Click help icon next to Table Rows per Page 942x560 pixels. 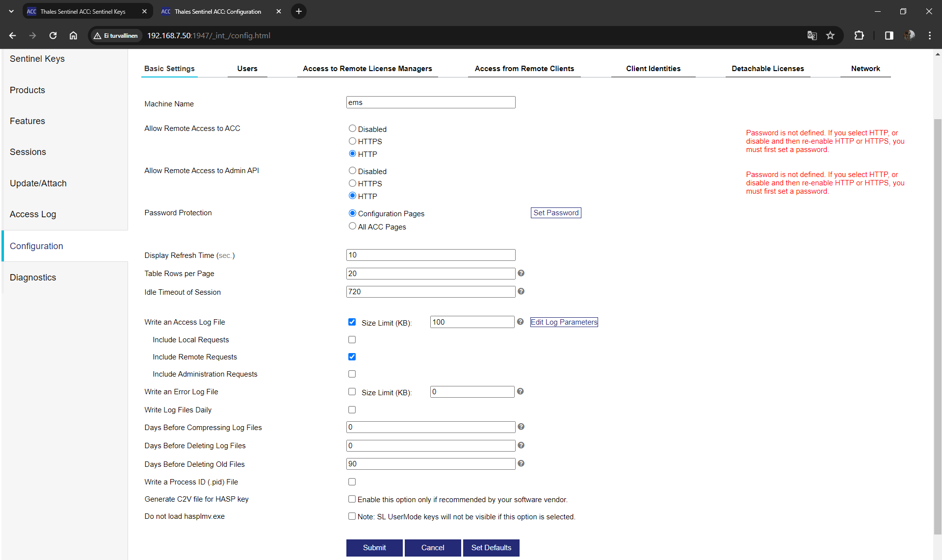tap(521, 273)
